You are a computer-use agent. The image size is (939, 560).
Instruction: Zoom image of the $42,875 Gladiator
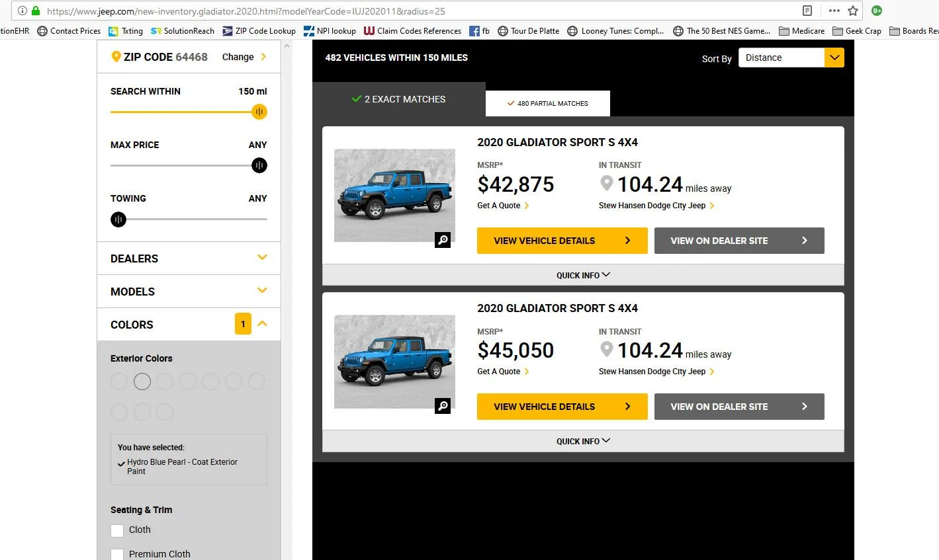coord(443,240)
